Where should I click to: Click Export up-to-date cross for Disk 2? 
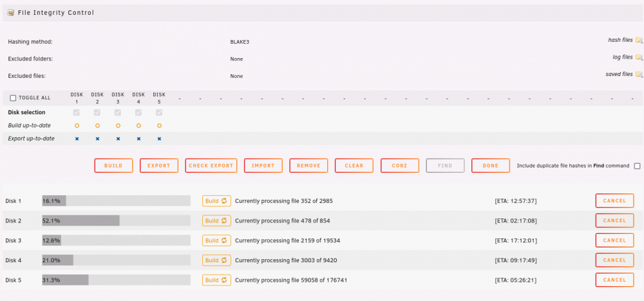pos(97,139)
